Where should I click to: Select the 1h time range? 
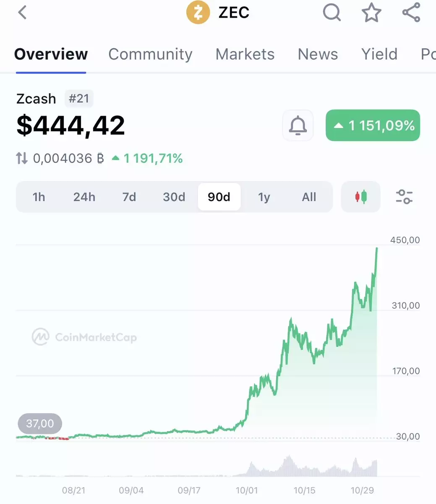[39, 197]
